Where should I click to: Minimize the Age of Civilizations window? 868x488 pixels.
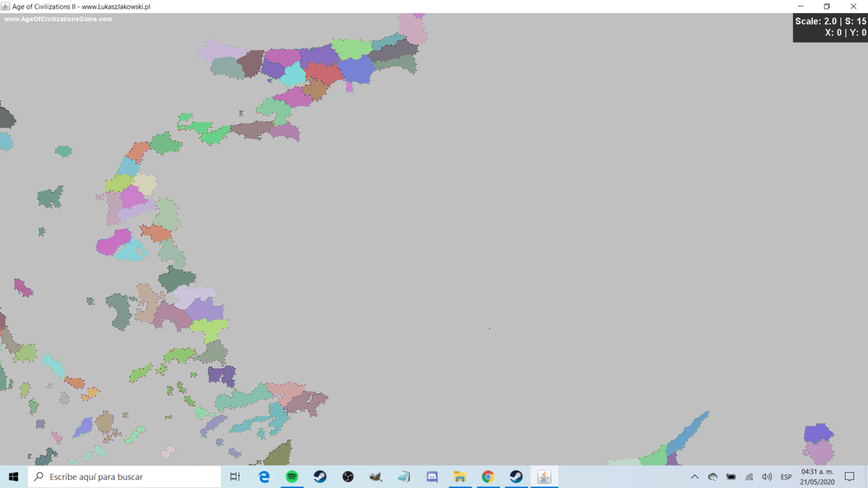point(801,7)
